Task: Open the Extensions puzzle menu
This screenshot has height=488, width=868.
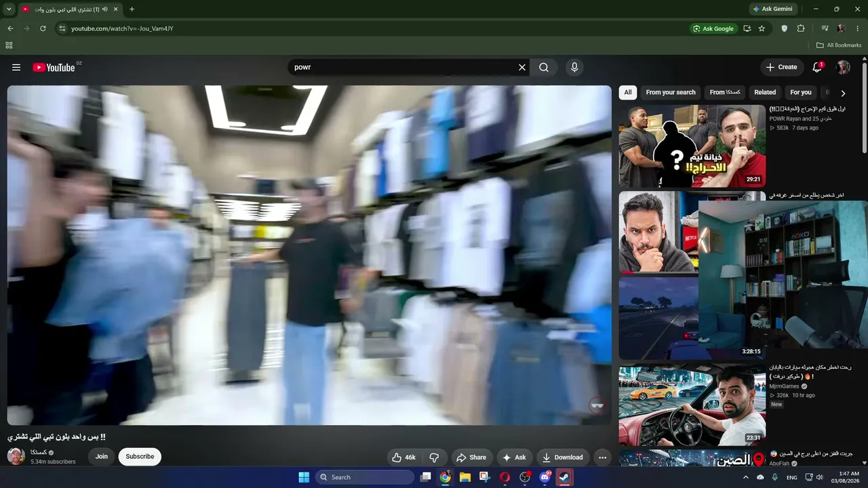Action: [801, 28]
